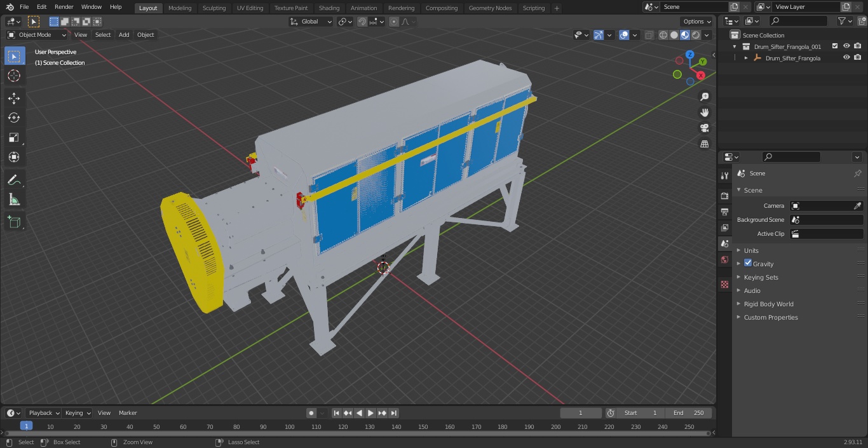This screenshot has height=448, width=868.
Task: Add a new workspace tab
Action: tap(557, 8)
